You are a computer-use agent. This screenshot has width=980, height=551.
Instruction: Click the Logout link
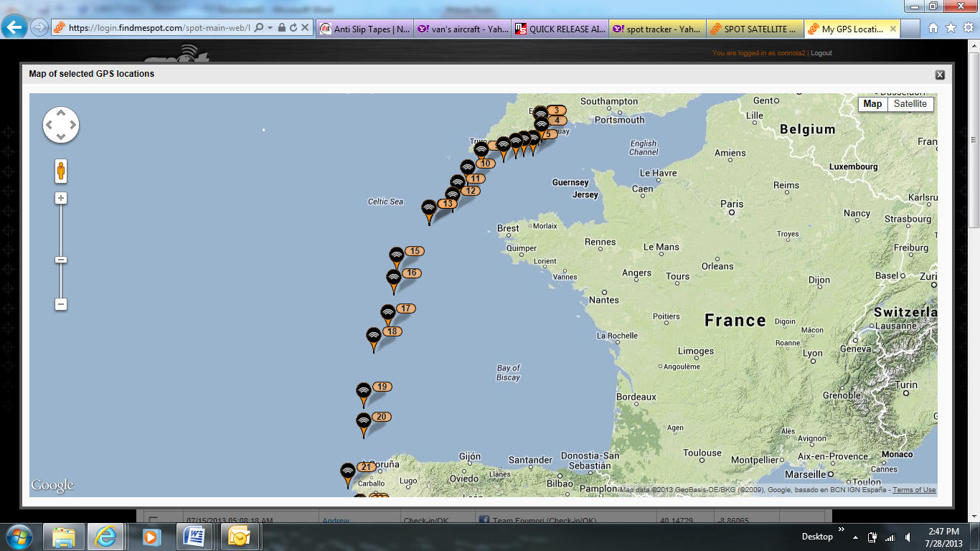821,53
